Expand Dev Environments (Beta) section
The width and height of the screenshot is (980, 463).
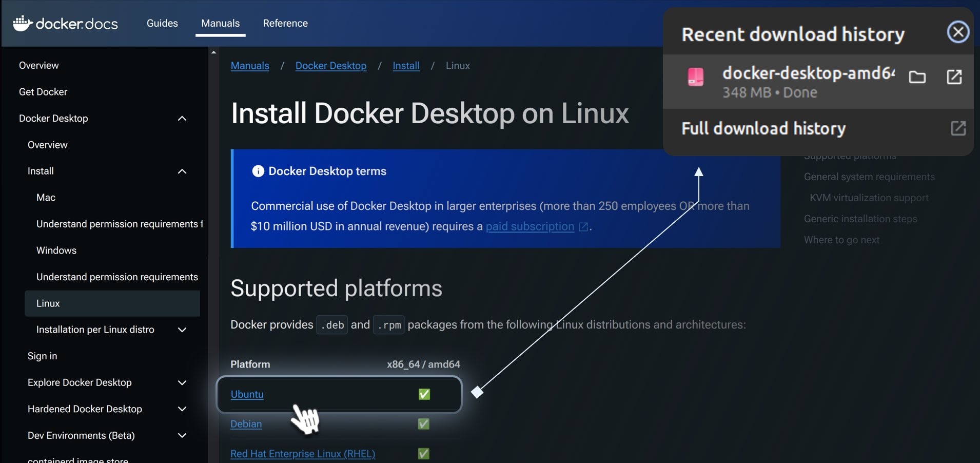pos(182,435)
